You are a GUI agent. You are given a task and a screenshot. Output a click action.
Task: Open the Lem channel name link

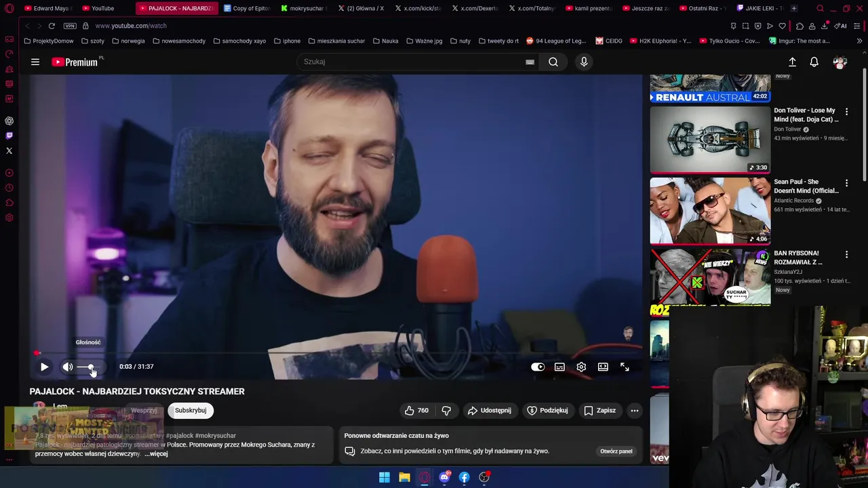pyautogui.click(x=60, y=406)
